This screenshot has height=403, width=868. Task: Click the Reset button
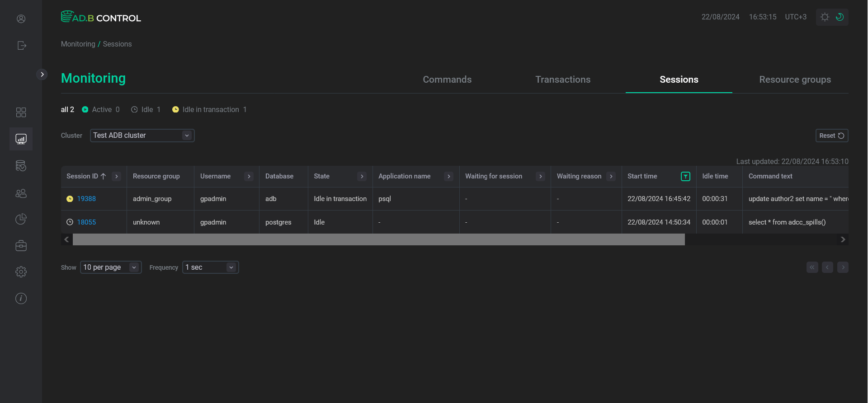pos(831,136)
